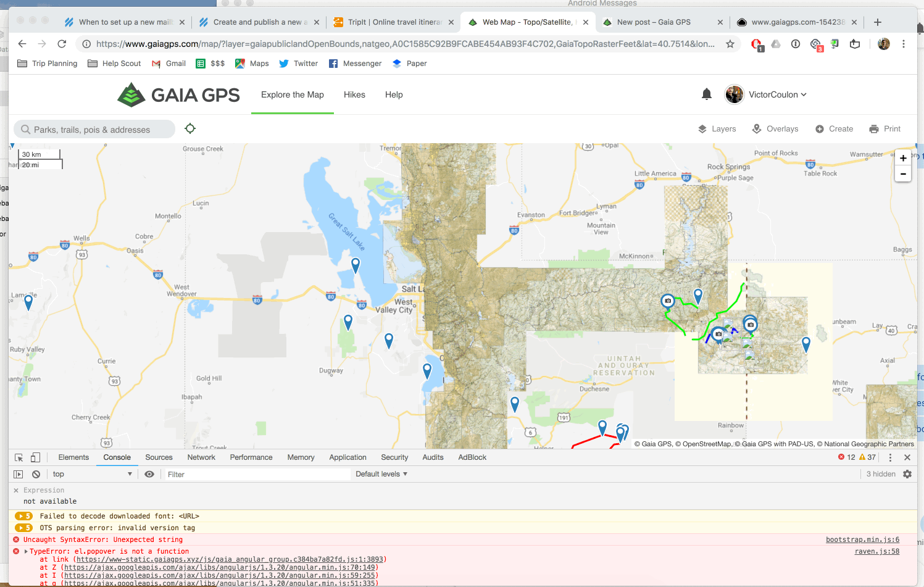The height and width of the screenshot is (587, 924).
Task: Open the raven.js:58 source link
Action: (876, 551)
